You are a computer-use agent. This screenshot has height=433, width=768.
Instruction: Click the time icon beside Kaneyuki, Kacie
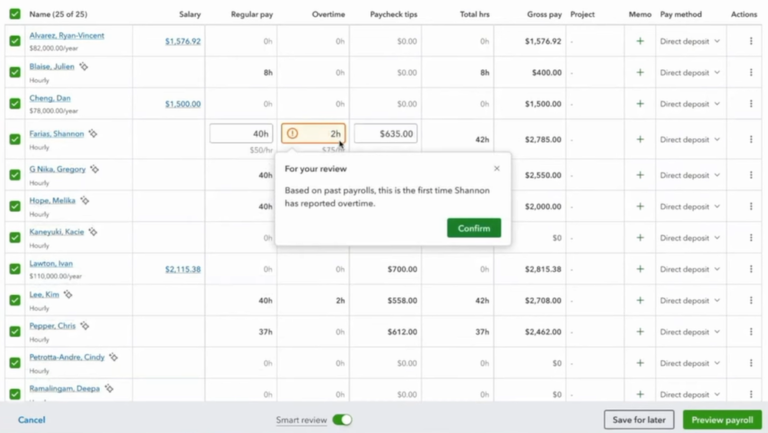click(x=93, y=232)
